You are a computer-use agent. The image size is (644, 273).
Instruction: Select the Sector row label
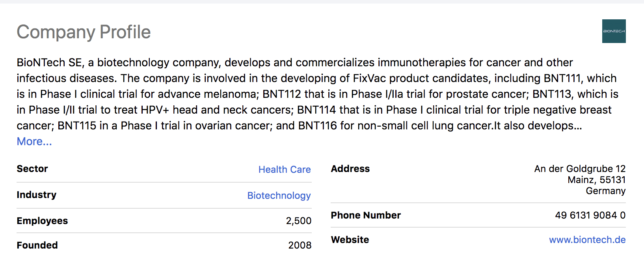[x=32, y=169]
